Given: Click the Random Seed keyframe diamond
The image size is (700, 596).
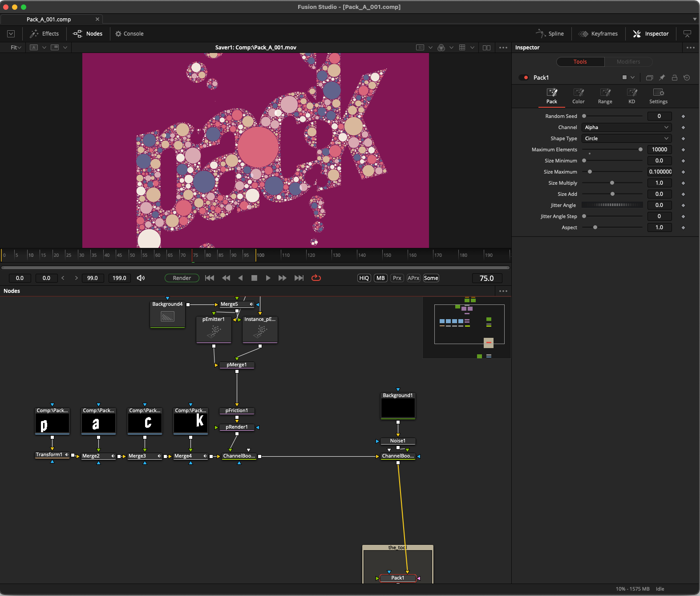Looking at the screenshot, I should (684, 116).
